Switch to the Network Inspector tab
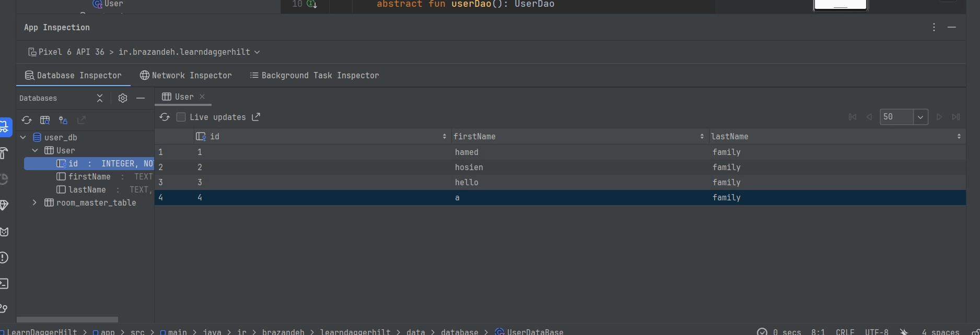 point(186,75)
